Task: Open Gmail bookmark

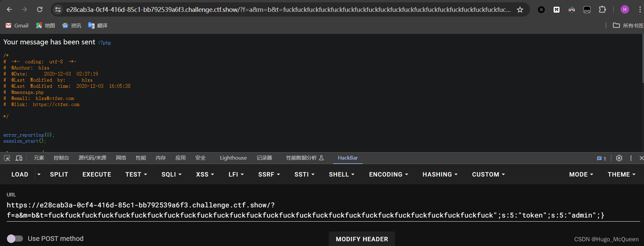Action: [17, 25]
